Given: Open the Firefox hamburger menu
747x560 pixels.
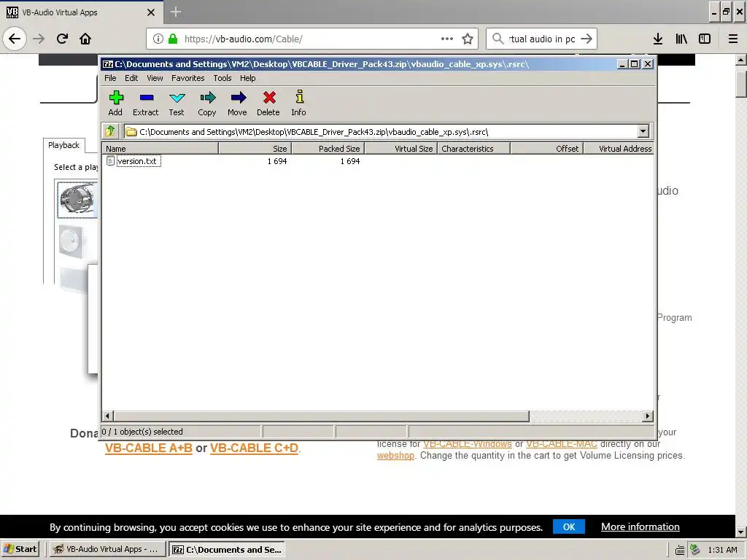Looking at the screenshot, I should point(733,39).
